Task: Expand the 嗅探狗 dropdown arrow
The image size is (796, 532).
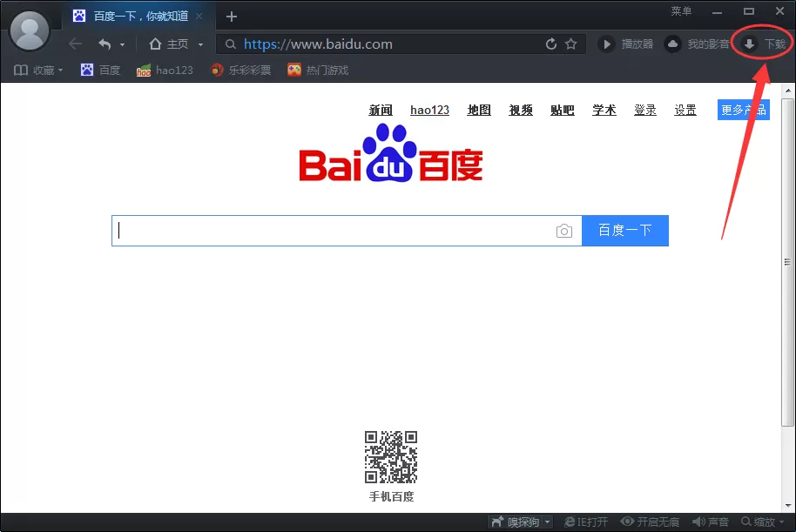Action: (x=547, y=522)
